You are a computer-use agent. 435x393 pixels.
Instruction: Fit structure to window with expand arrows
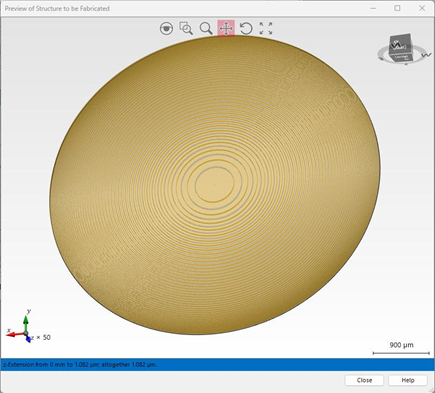(266, 28)
